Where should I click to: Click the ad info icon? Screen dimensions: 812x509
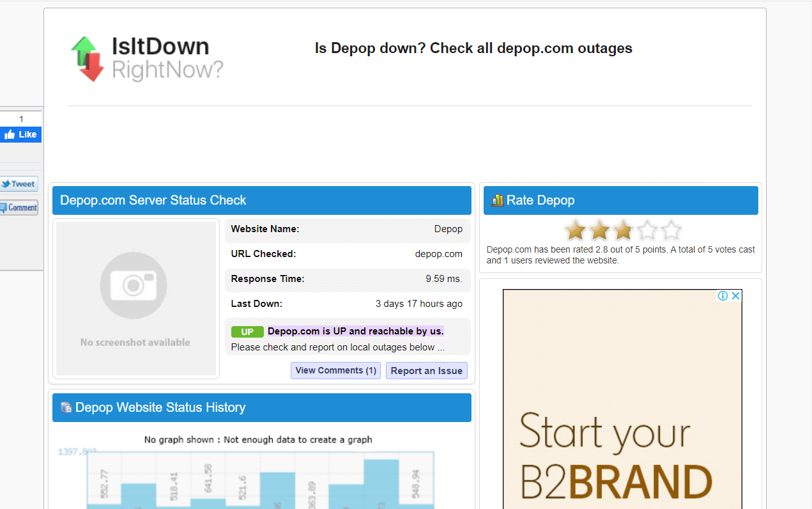723,295
